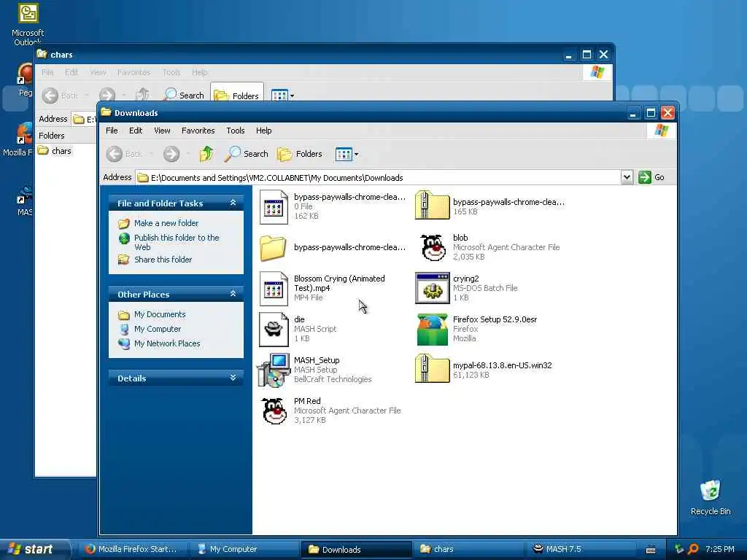The width and height of the screenshot is (747, 560).
Task: Select the mypal-68.13.8.en-US.win32 zip archive icon
Action: point(433,369)
